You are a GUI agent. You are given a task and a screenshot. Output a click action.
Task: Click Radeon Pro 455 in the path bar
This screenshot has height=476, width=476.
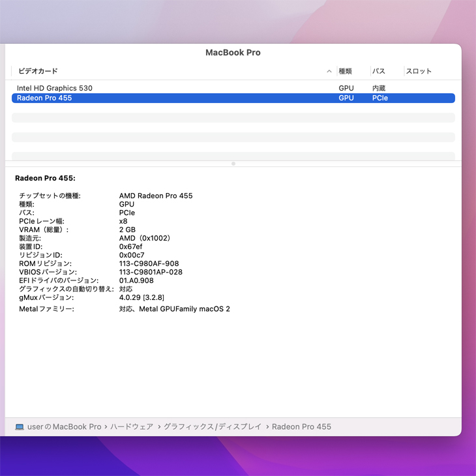[301, 427]
